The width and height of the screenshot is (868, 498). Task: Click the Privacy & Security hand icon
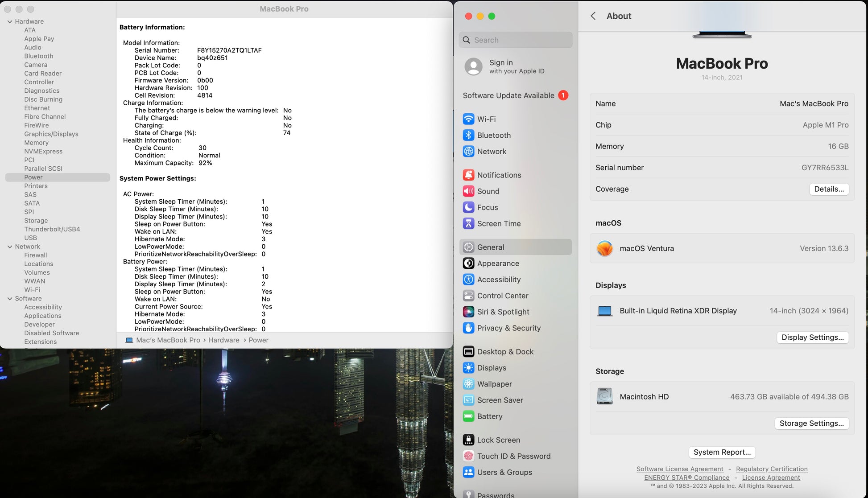pyautogui.click(x=468, y=328)
